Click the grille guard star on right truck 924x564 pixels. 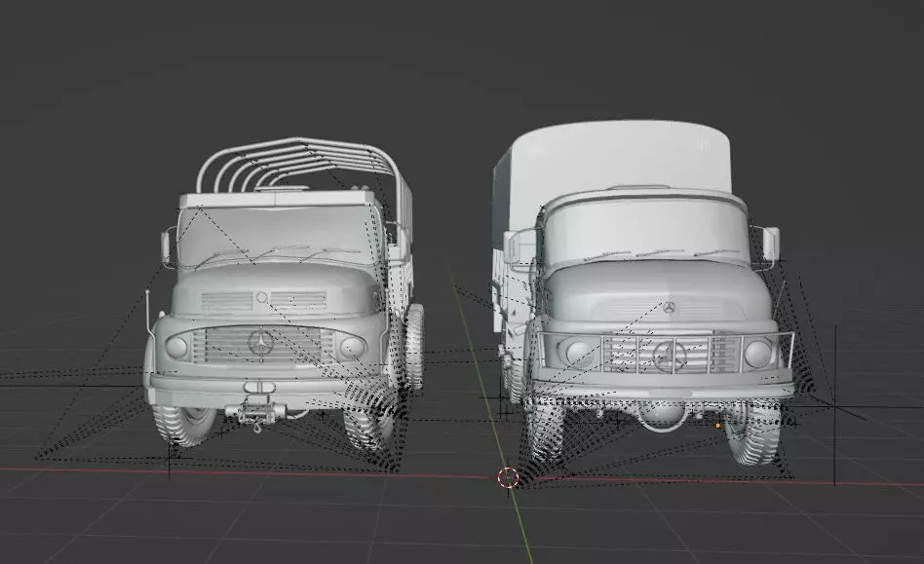click(x=671, y=357)
